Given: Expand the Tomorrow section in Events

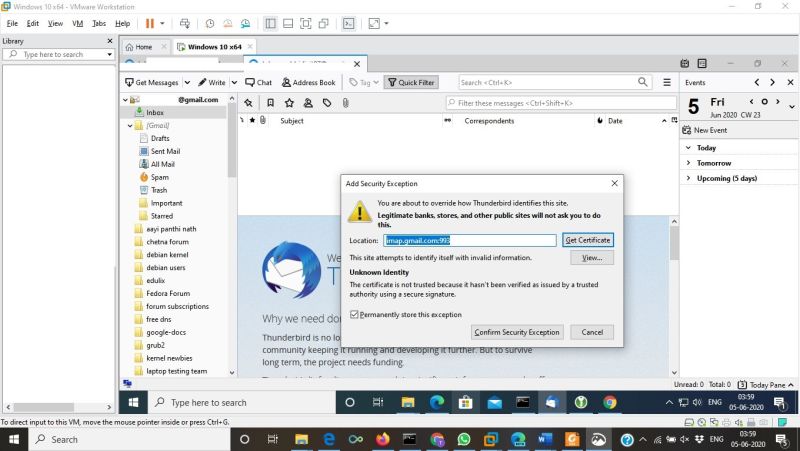Looking at the screenshot, I should tap(688, 163).
